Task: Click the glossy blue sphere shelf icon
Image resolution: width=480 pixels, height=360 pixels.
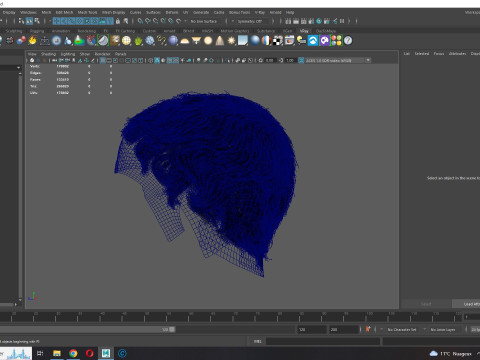Action: coord(255,40)
